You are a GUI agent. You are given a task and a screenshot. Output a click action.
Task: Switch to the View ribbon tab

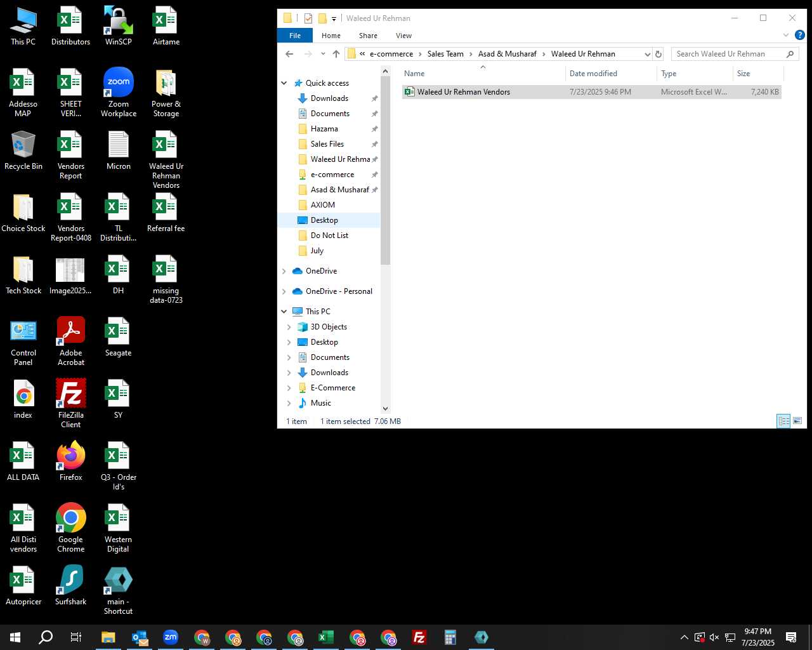403,36
